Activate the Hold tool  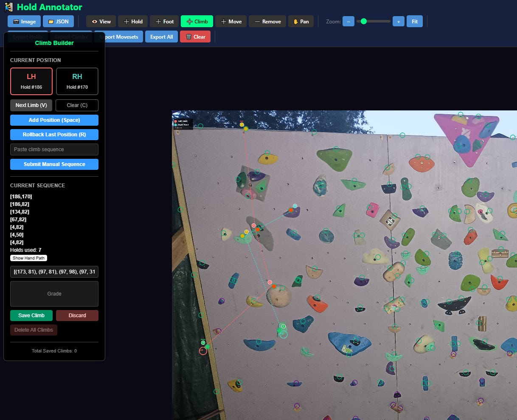tap(133, 21)
